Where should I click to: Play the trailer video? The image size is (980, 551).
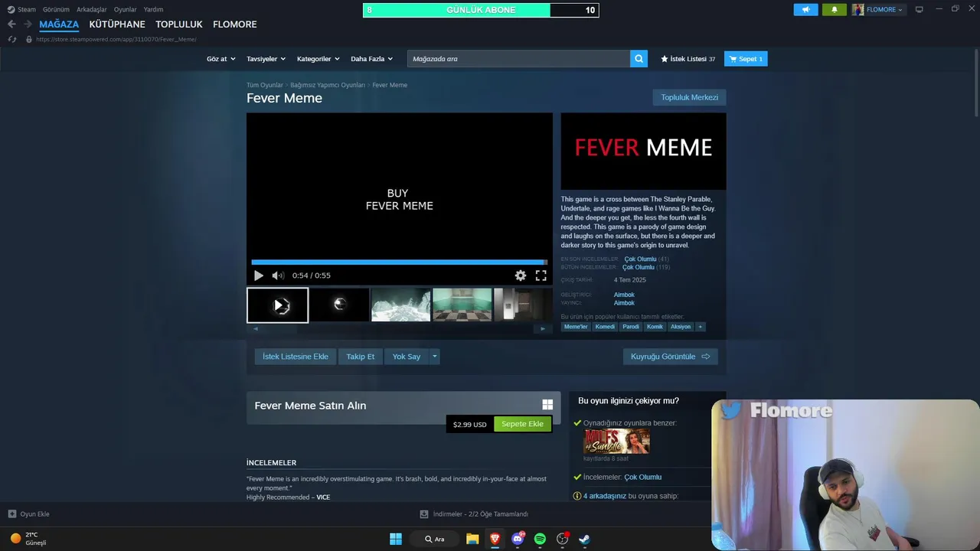click(259, 275)
